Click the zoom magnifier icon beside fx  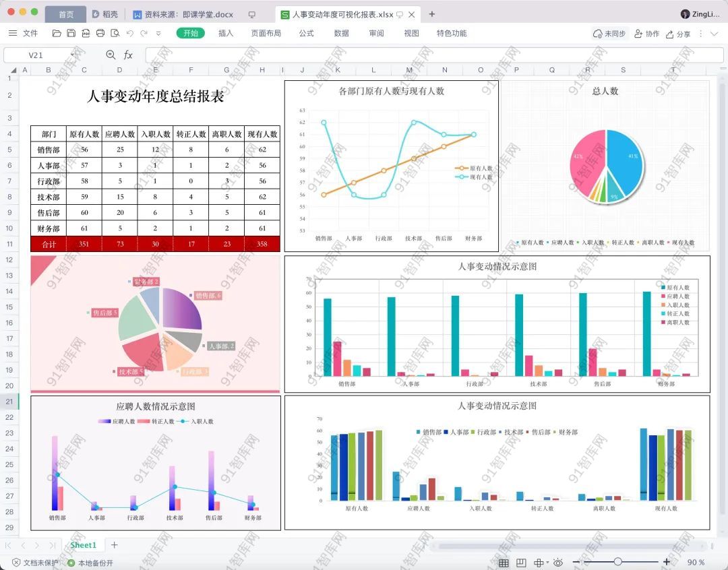[x=111, y=55]
